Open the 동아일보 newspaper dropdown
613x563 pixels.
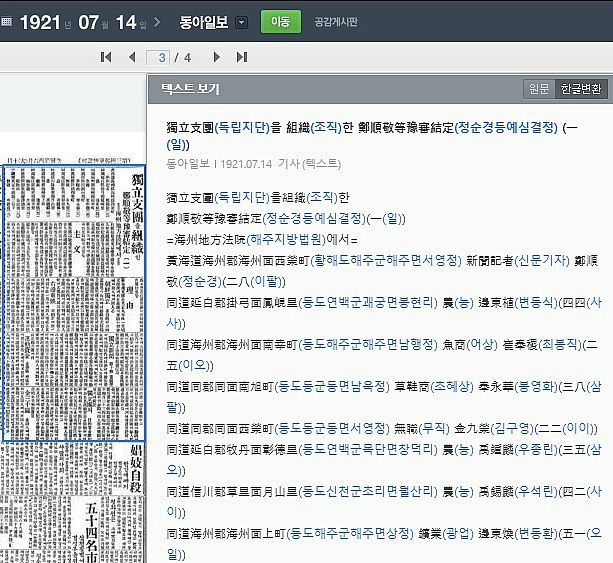pos(242,23)
